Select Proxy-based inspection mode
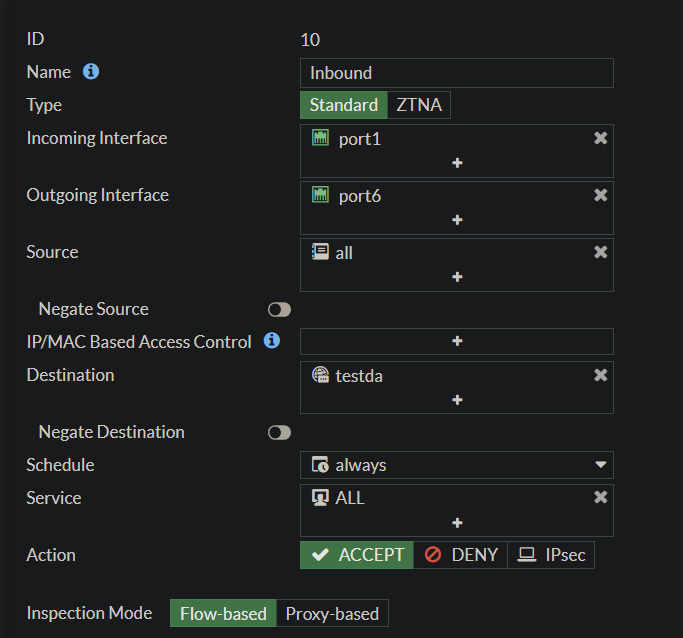The height and width of the screenshot is (638, 683). pyautogui.click(x=332, y=613)
